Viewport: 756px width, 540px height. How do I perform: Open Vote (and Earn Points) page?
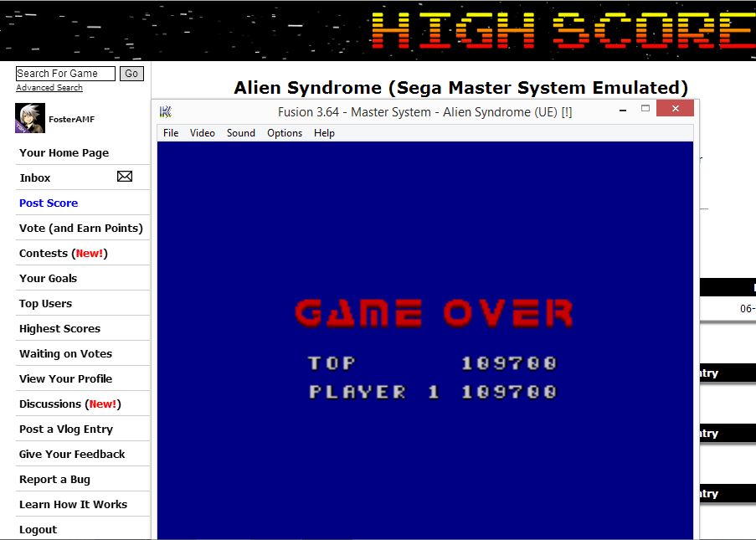tap(81, 228)
